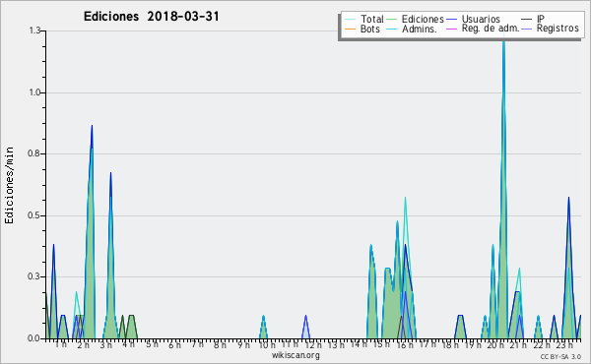Click the Ediciones/min y-axis title
Screen dimensions: 591x364
click(x=9, y=185)
